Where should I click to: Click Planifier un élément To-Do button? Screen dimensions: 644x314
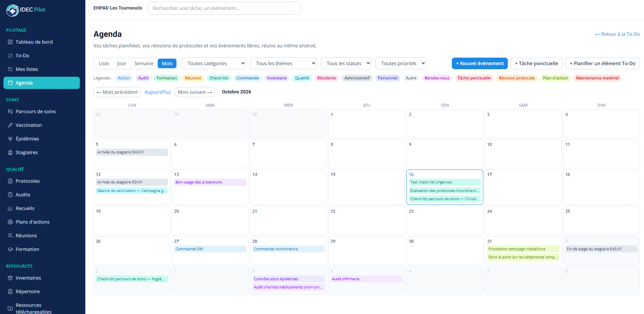tap(602, 63)
